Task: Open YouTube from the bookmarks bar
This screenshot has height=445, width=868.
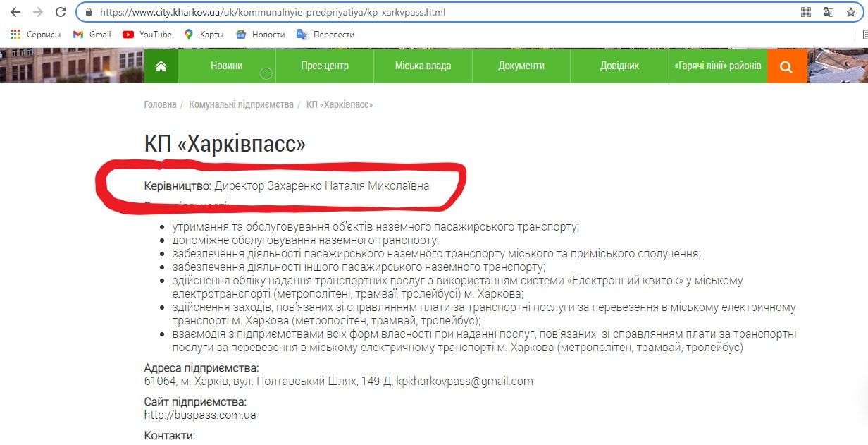Action: [146, 34]
